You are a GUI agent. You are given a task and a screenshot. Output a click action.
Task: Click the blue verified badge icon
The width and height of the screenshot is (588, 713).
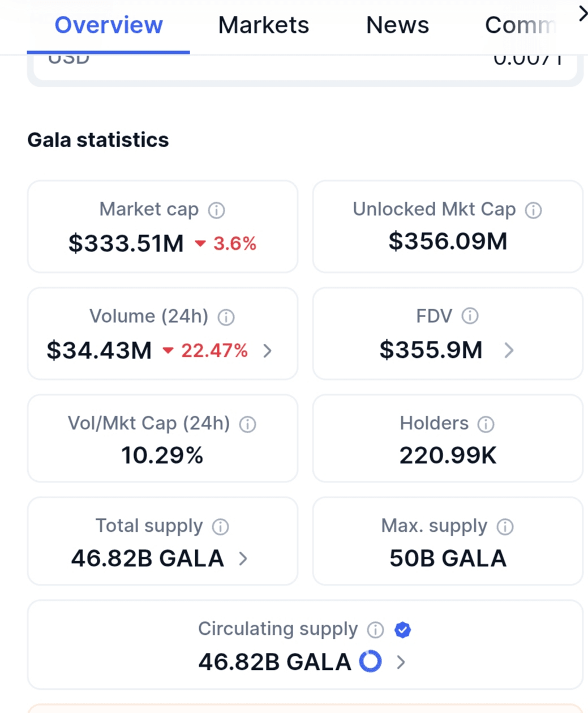(402, 630)
